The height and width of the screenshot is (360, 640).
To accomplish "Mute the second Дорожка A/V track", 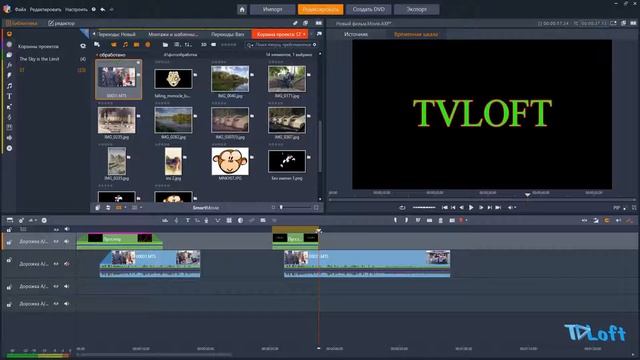I will (67, 264).
